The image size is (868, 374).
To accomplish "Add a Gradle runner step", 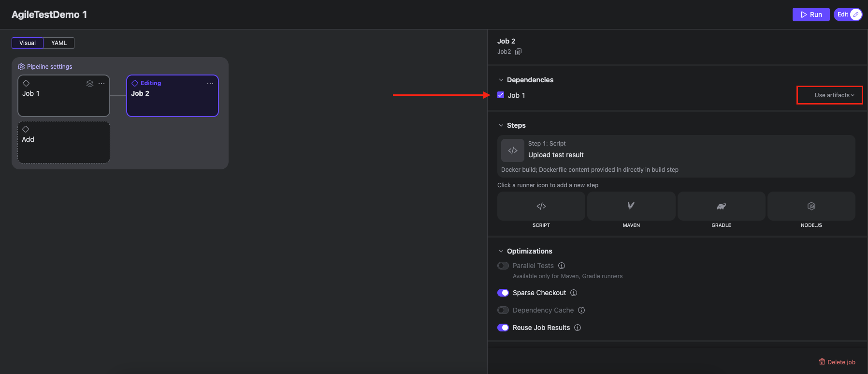I will point(721,207).
